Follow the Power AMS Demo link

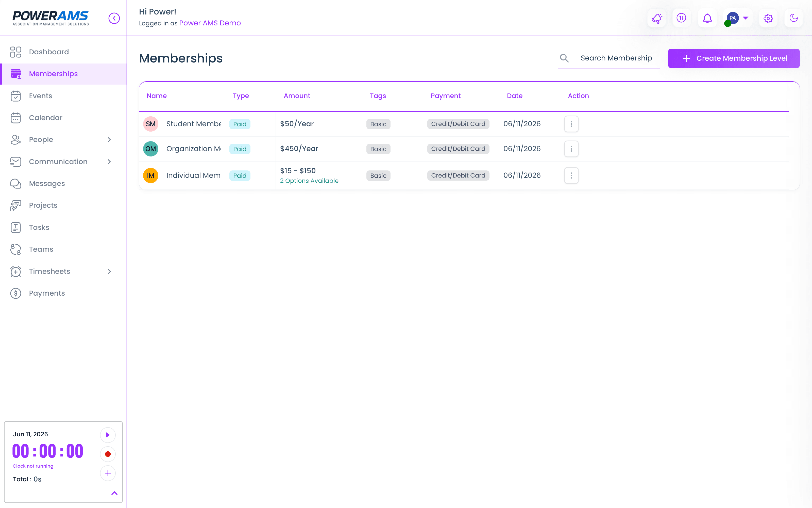[210, 23]
